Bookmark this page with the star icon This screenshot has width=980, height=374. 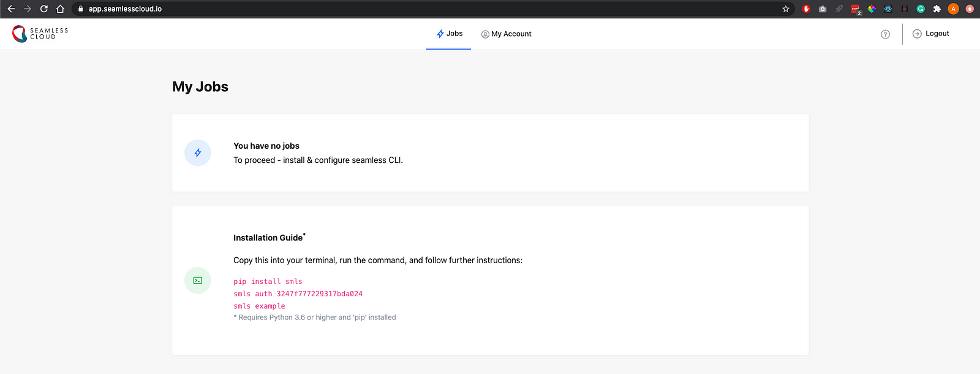pos(786,9)
